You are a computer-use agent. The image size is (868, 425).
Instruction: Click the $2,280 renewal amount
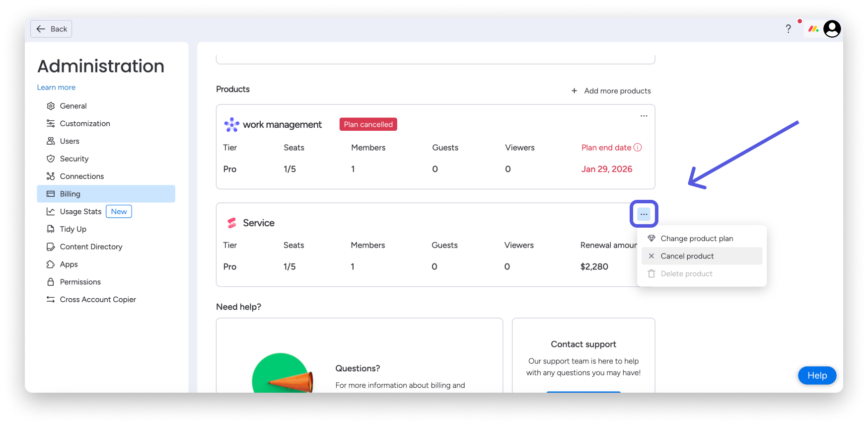pyautogui.click(x=594, y=267)
